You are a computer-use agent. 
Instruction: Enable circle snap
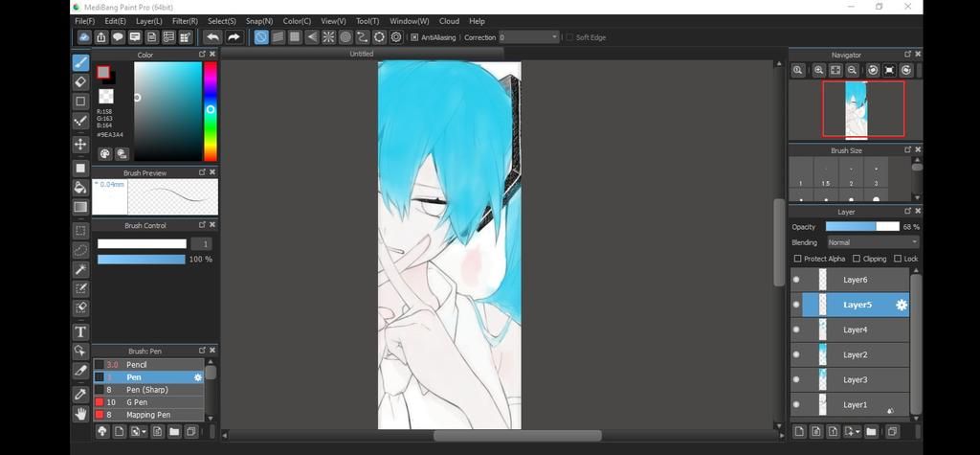(x=345, y=37)
